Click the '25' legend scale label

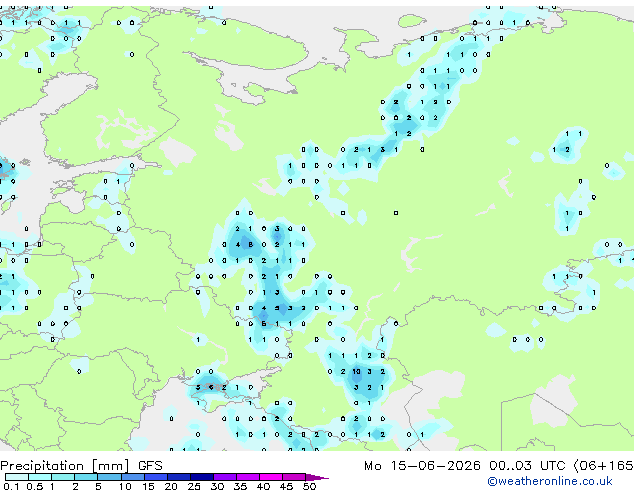pos(194,486)
